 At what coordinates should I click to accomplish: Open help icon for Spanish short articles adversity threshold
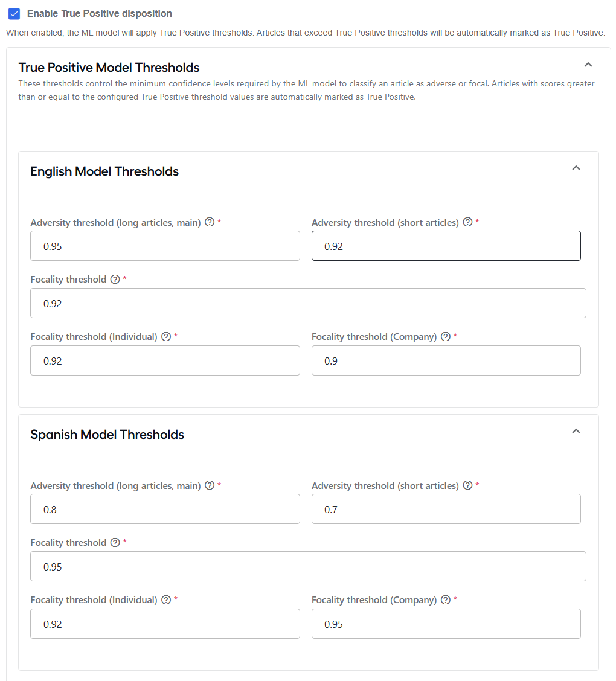click(x=467, y=485)
